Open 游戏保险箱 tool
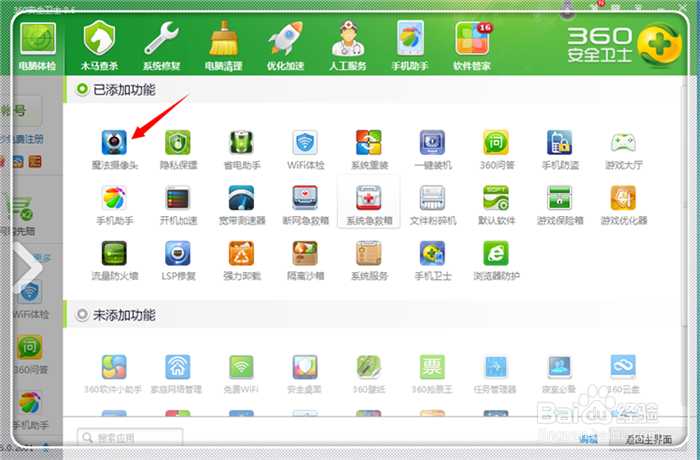Viewport: 700px width, 460px height. [x=560, y=205]
